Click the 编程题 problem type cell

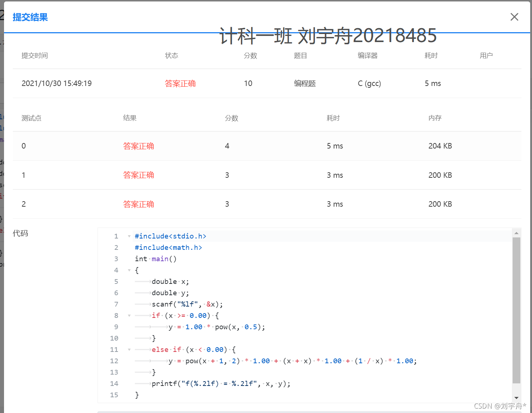tap(305, 83)
